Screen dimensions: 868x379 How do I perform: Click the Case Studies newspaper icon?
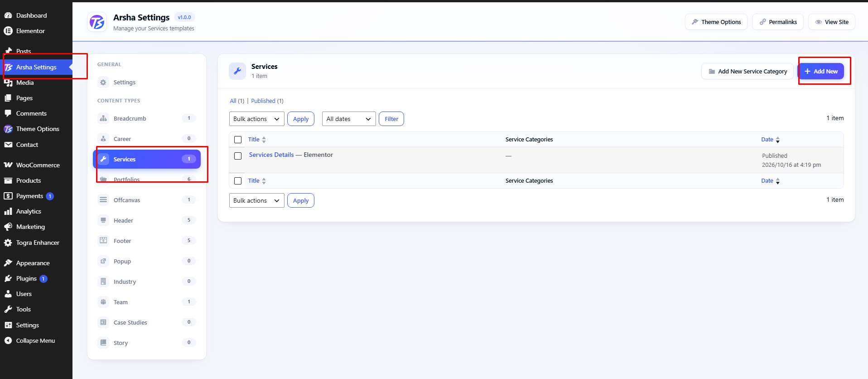click(103, 322)
